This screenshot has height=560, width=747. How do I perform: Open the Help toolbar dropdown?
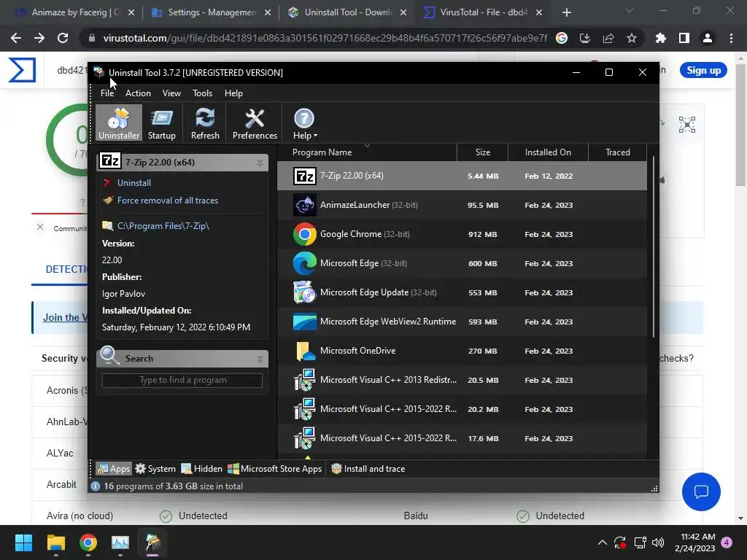[304, 123]
